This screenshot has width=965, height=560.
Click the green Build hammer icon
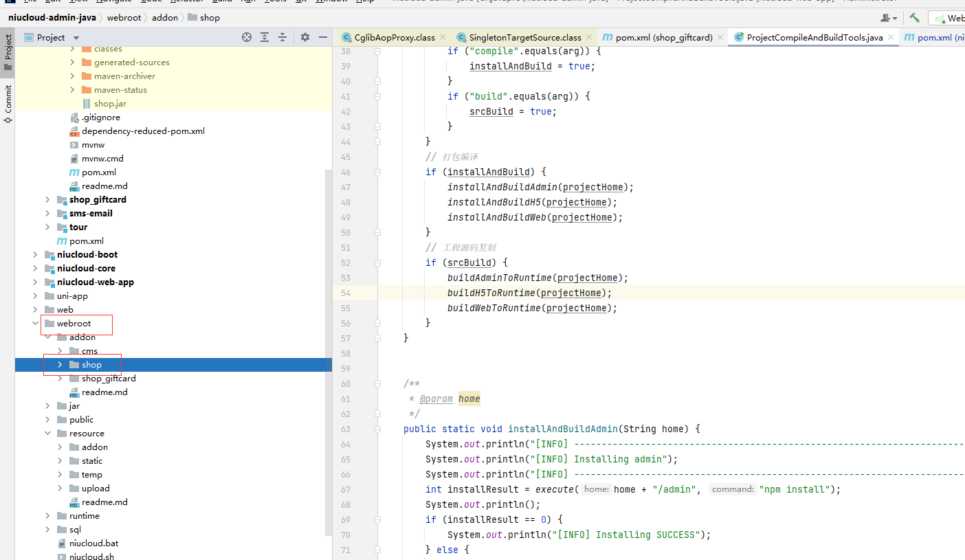point(914,18)
